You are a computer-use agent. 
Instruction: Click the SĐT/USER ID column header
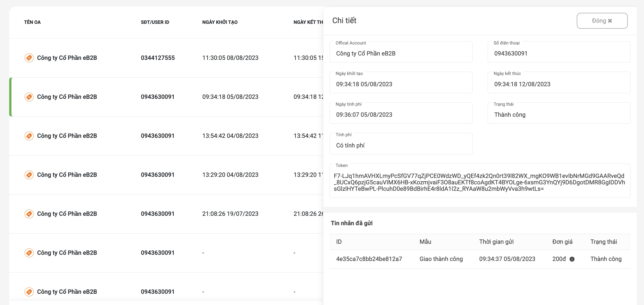(x=155, y=22)
